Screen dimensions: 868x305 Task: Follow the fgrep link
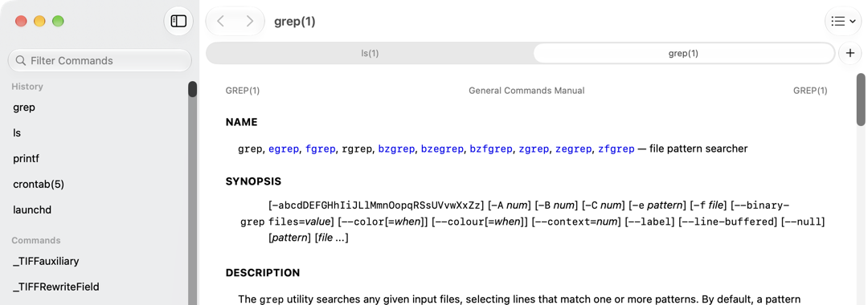tap(321, 148)
